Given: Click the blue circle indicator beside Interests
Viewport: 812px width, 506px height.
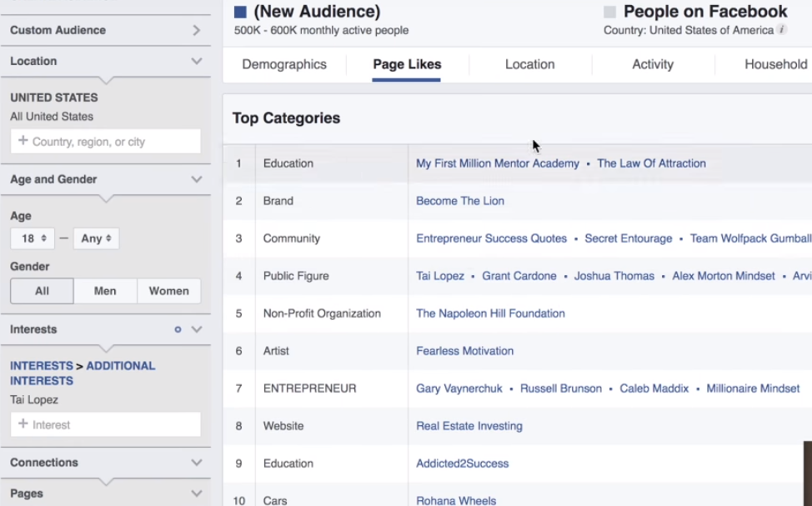Looking at the screenshot, I should coord(178,329).
